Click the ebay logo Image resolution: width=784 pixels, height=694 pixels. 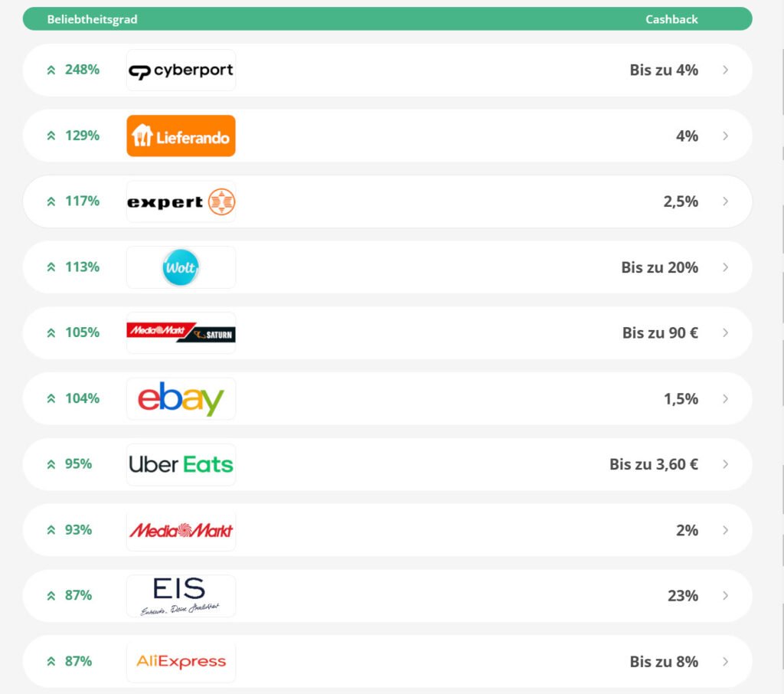181,399
